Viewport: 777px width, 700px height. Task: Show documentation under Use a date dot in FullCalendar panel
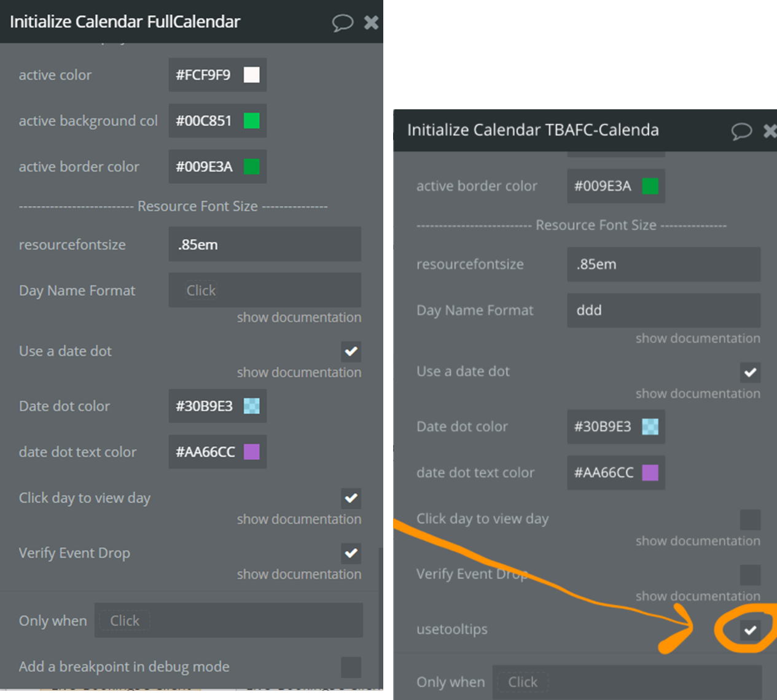coord(299,373)
